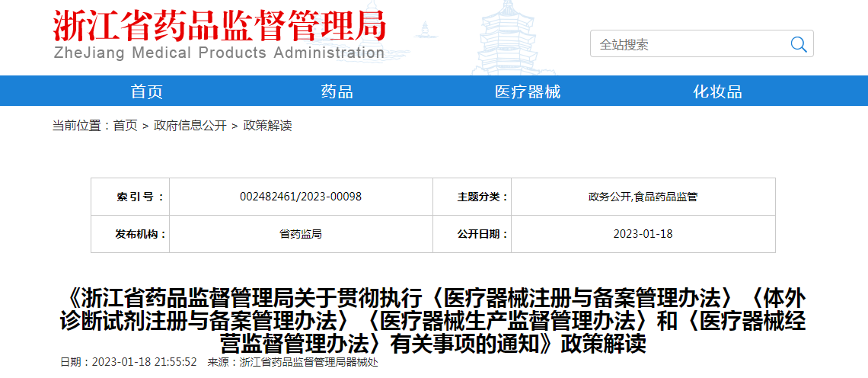Open the 医疗器械 navigation tab
Screen dimensions: 868x378
(x=528, y=91)
